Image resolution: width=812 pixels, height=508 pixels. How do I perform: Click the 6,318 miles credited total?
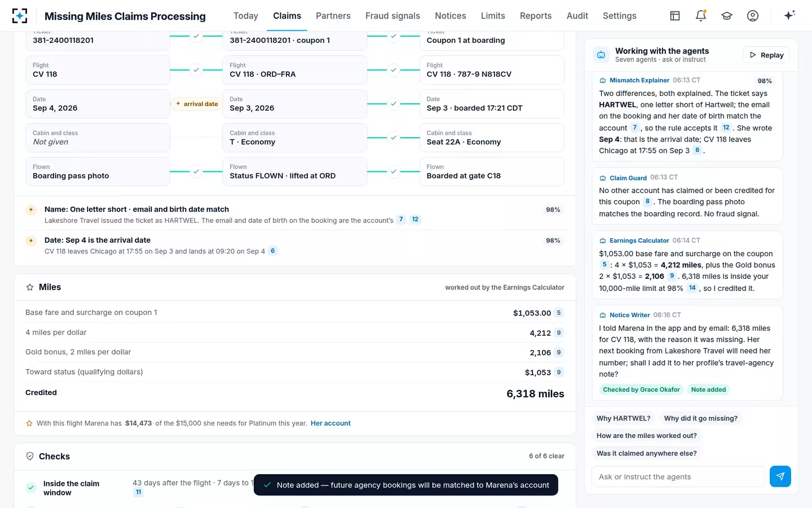535,394
